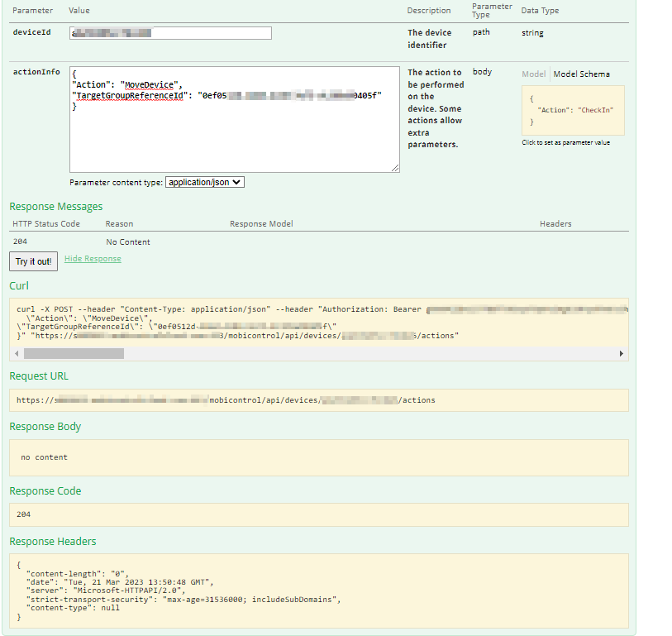Click the Request URL text box
Image resolution: width=672 pixels, height=636 pixels.
[x=318, y=400]
